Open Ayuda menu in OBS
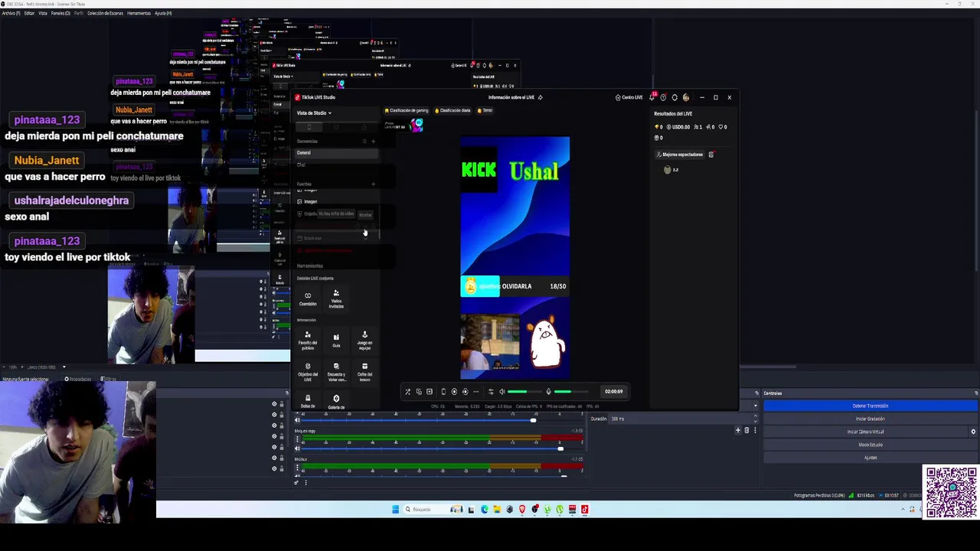This screenshot has width=980, height=551. pyautogui.click(x=163, y=13)
